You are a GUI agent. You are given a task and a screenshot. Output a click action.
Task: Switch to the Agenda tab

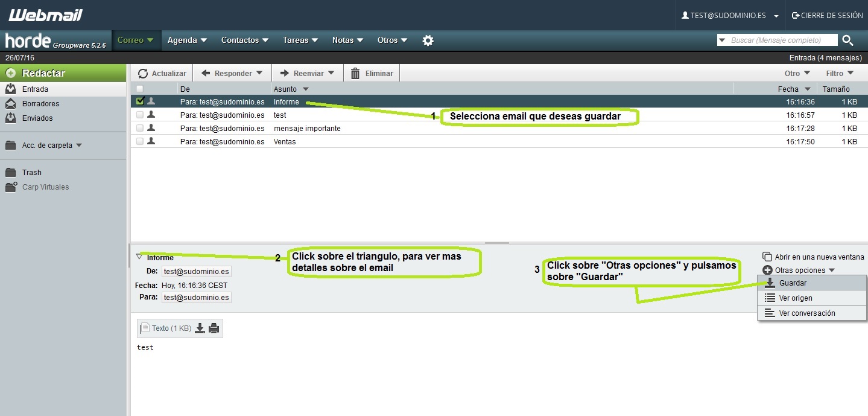coord(183,40)
